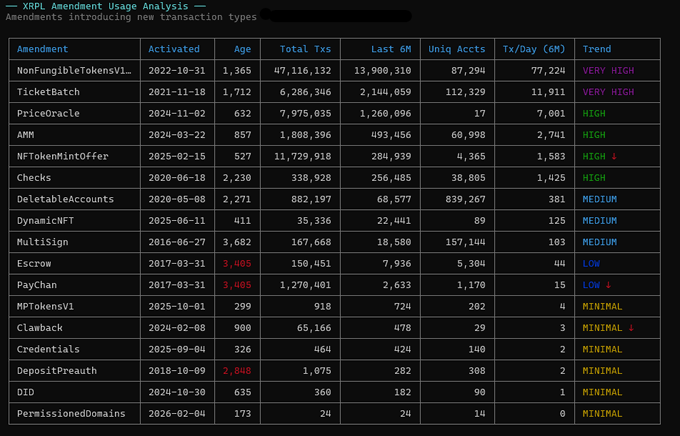Click total txs value 11,729,918
The image size is (680, 436).
coord(302,156)
